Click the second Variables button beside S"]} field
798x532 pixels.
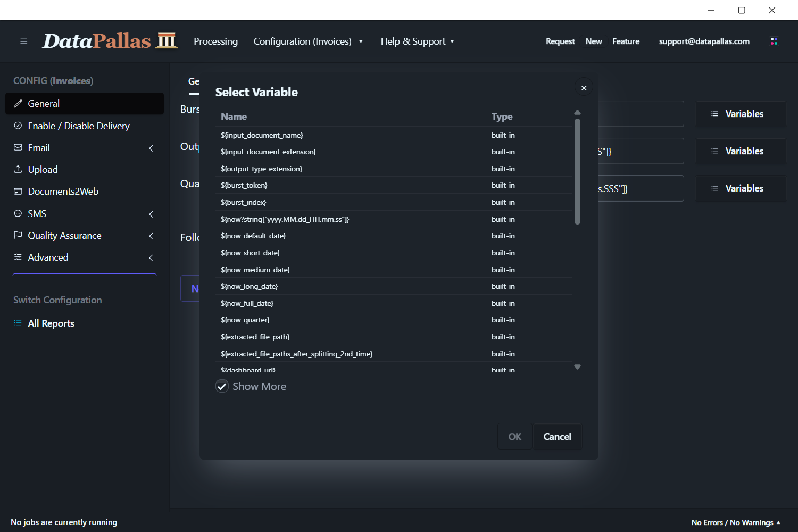pyautogui.click(x=741, y=151)
